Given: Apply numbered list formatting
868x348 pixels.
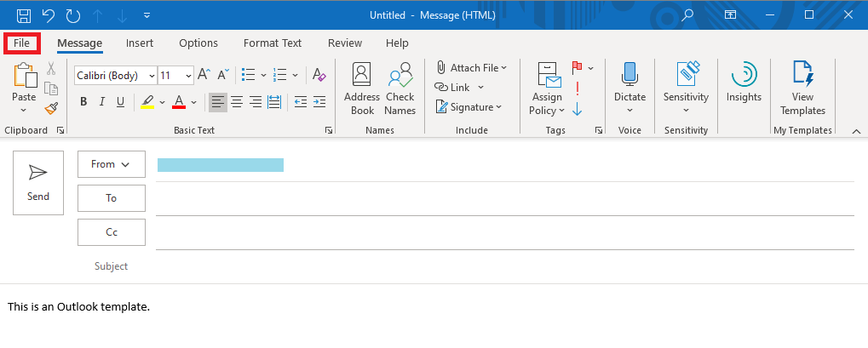Looking at the screenshot, I should (280, 75).
